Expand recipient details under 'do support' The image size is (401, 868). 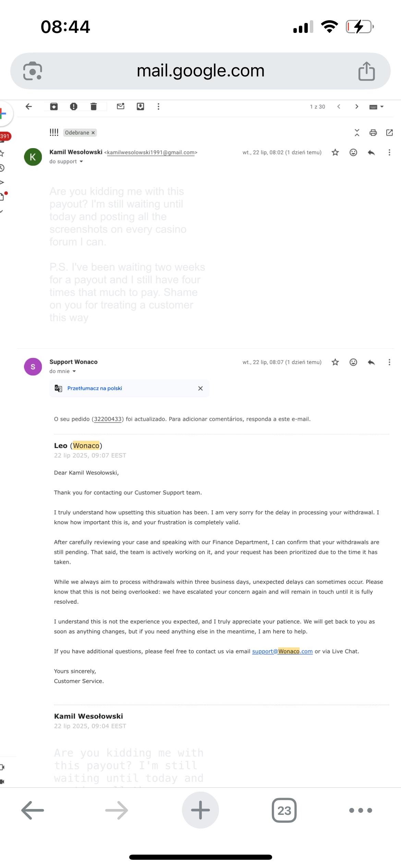81,161
